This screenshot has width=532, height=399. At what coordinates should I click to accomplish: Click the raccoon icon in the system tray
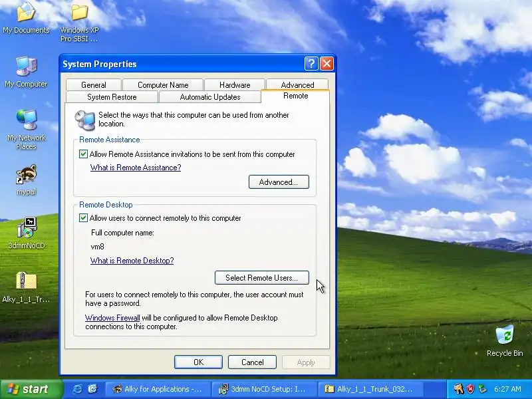tap(458, 389)
